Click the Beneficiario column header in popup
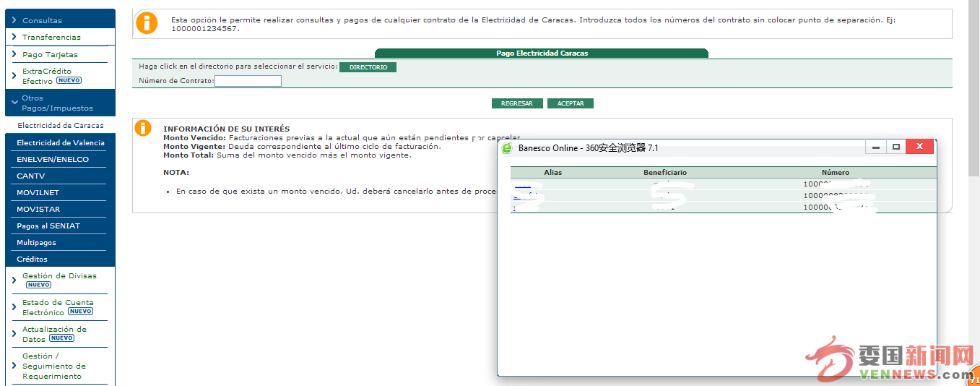Viewport: 980px width, 386px height. click(665, 173)
